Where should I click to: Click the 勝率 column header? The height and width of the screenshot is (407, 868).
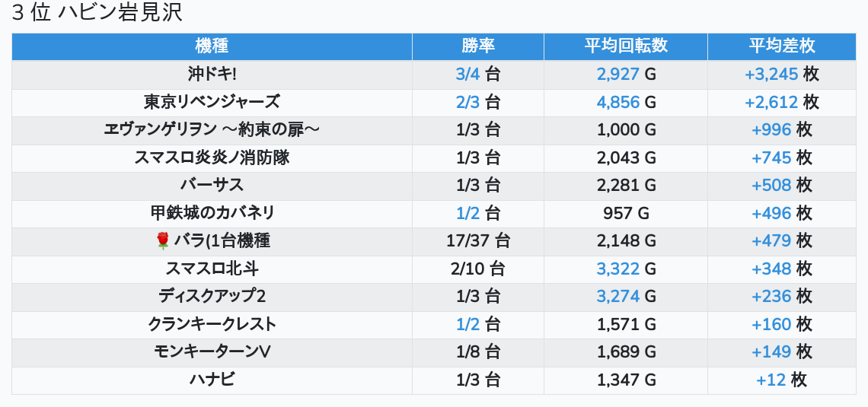(x=477, y=46)
